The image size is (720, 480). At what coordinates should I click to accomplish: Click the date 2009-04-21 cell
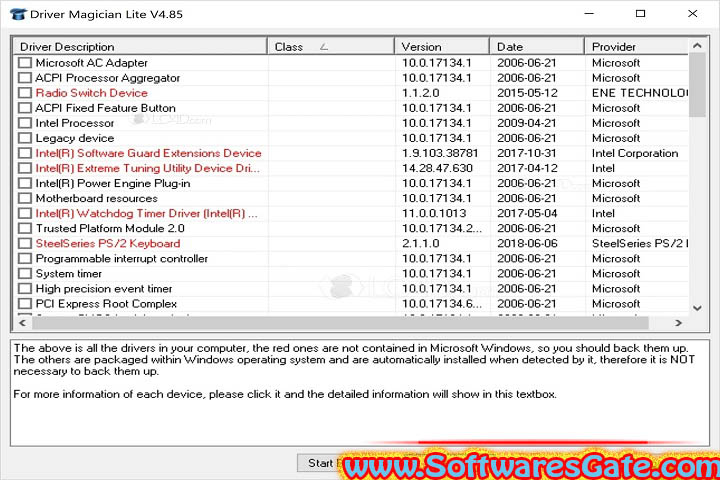[527, 123]
